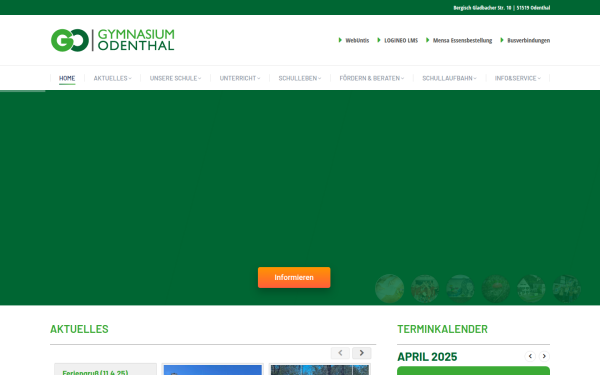Go to next Aktuelles news item

pyautogui.click(x=362, y=353)
